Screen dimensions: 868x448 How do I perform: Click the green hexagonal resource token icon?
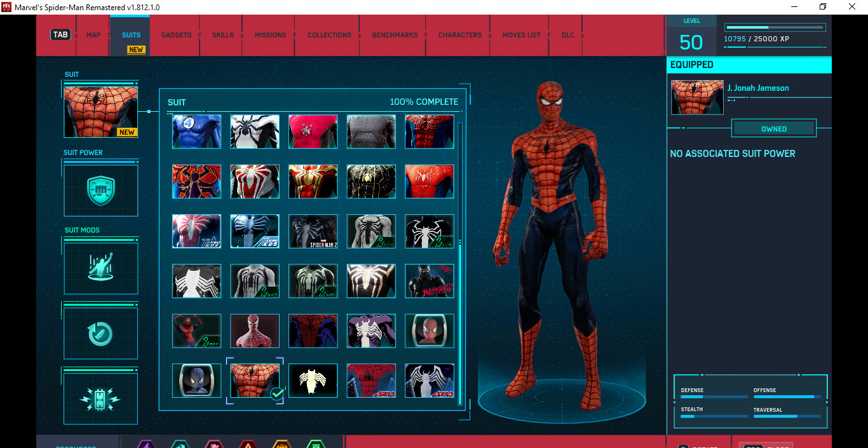point(315,444)
